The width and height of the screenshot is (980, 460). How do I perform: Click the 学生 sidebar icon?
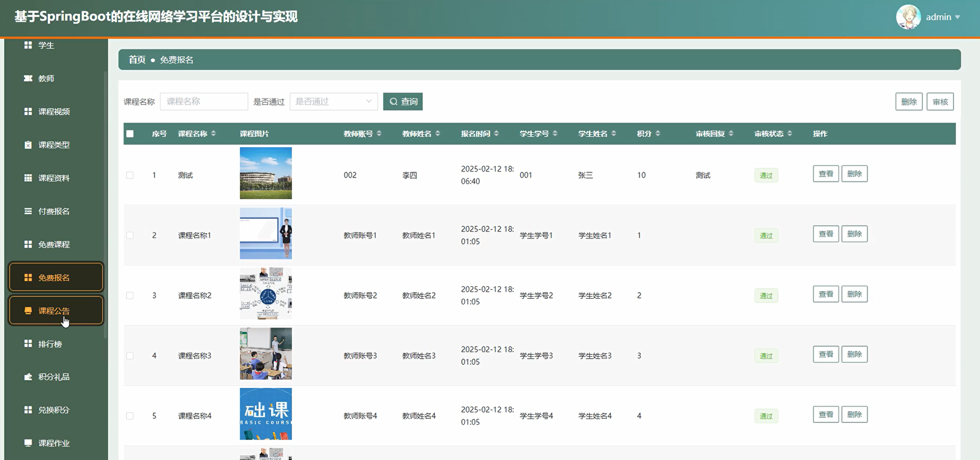[28, 45]
